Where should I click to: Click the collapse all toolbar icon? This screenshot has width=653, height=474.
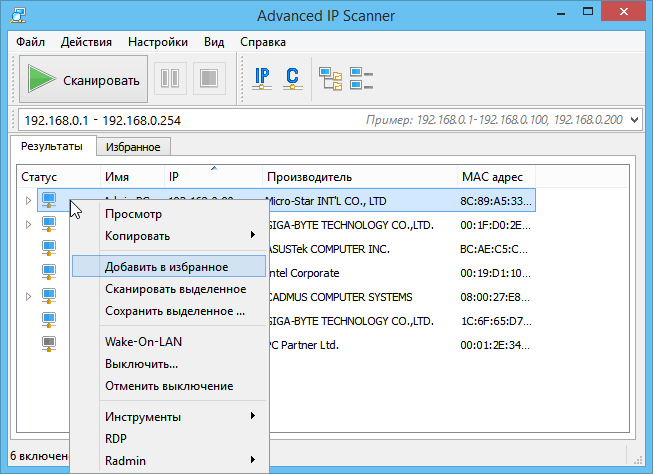click(361, 77)
